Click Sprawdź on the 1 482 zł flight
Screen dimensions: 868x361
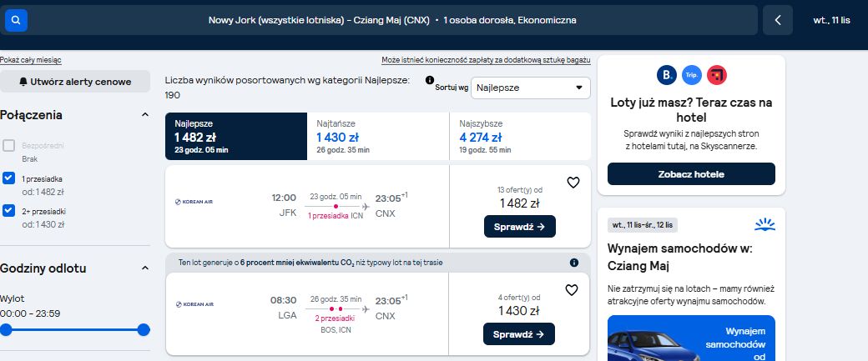pyautogui.click(x=520, y=227)
